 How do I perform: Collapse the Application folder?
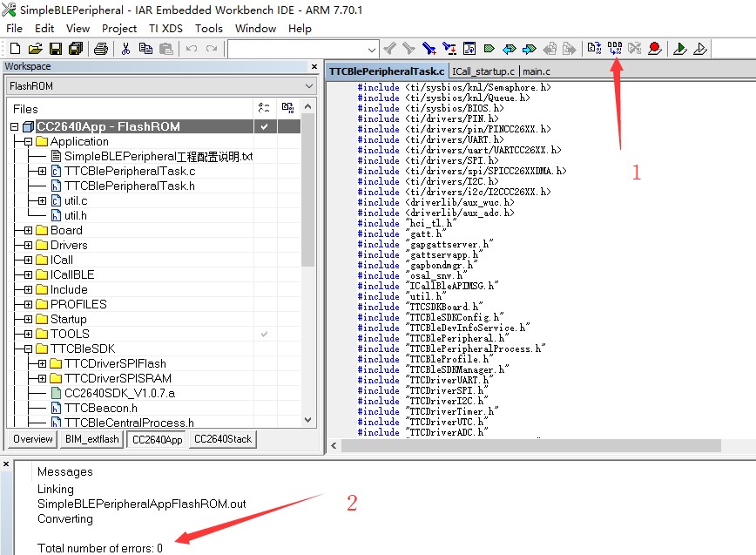click(29, 142)
